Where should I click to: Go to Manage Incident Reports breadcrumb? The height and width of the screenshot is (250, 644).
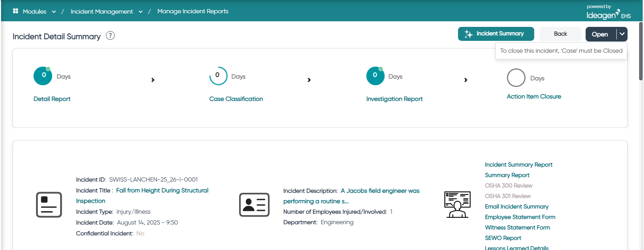tap(193, 11)
